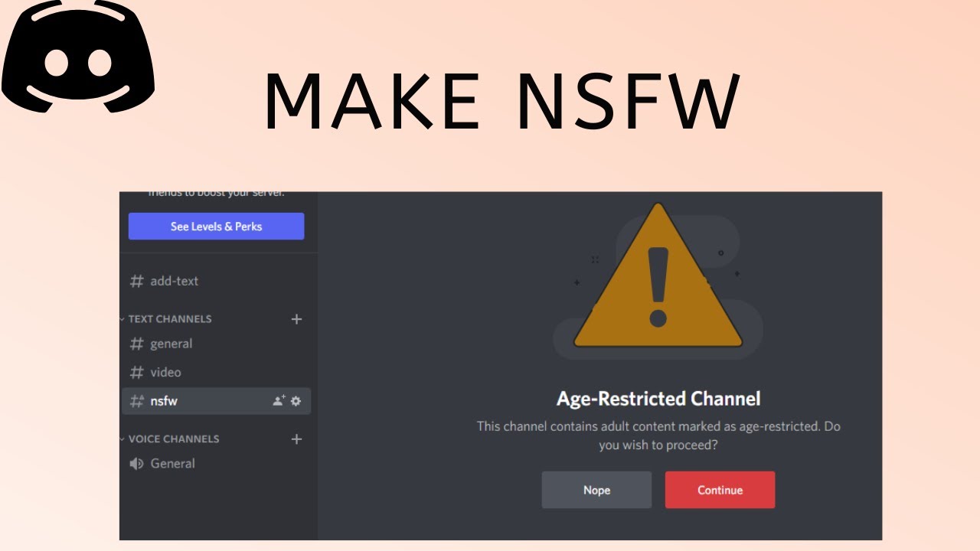
Task: Click the hash icon beside general
Action: 137,344
